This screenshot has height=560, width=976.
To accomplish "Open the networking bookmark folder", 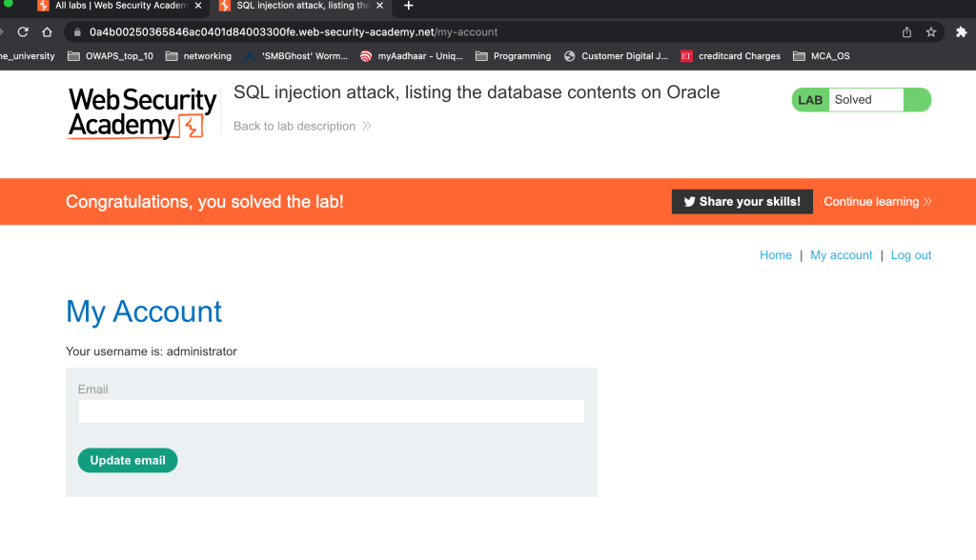I will pos(199,56).
